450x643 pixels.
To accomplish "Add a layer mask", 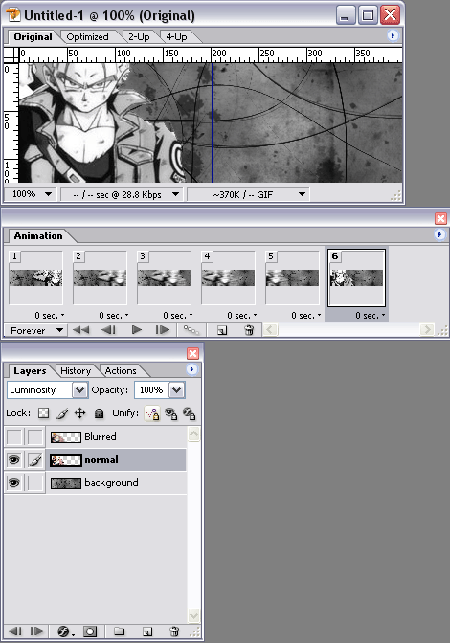I will [90, 631].
